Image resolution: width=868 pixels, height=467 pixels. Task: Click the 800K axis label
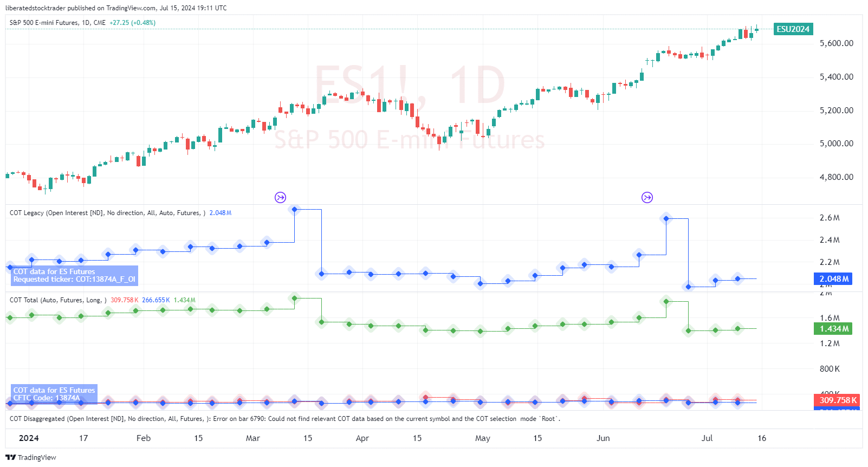[x=830, y=369]
